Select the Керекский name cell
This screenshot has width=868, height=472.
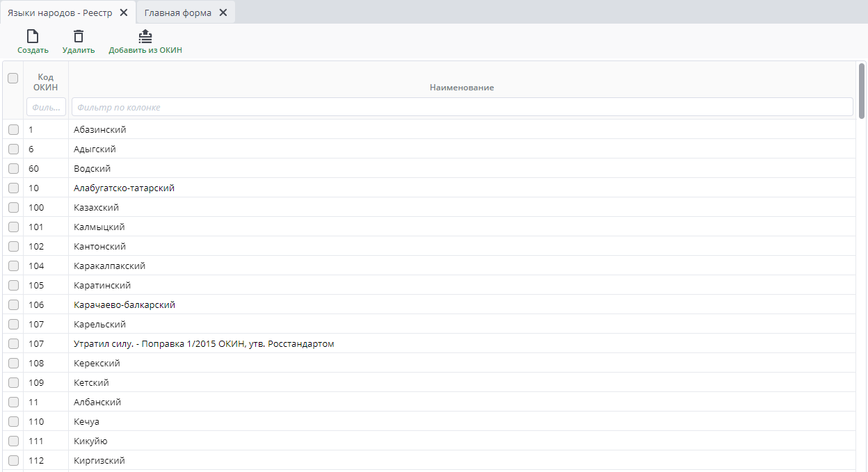[462, 363]
